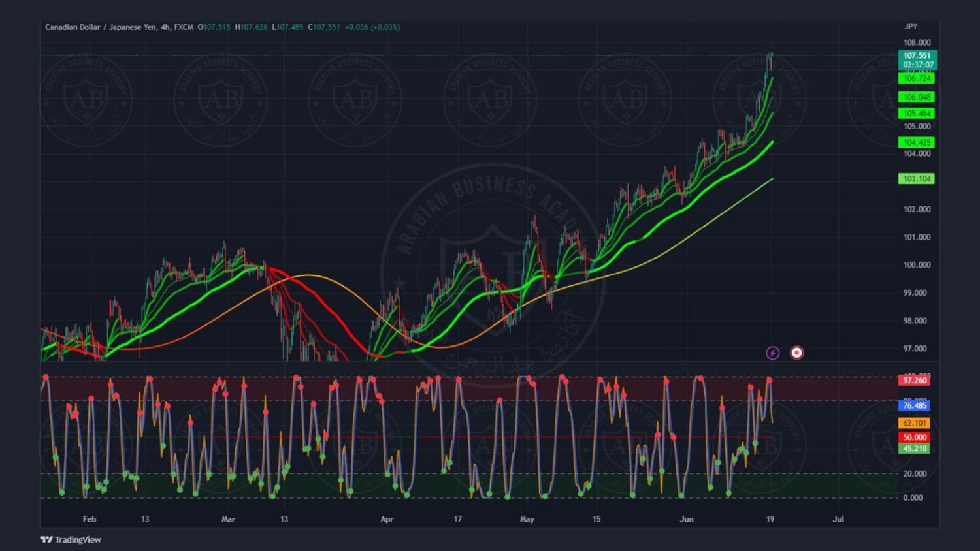Click the green 45.210 oscillator label
Viewport: 980px width, 551px height.
pos(914,449)
